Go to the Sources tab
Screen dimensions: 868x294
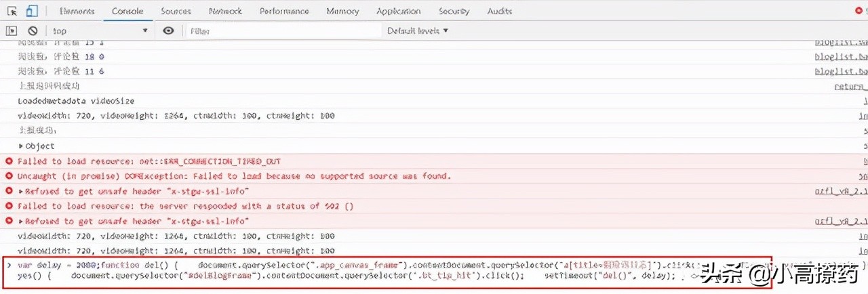click(176, 12)
